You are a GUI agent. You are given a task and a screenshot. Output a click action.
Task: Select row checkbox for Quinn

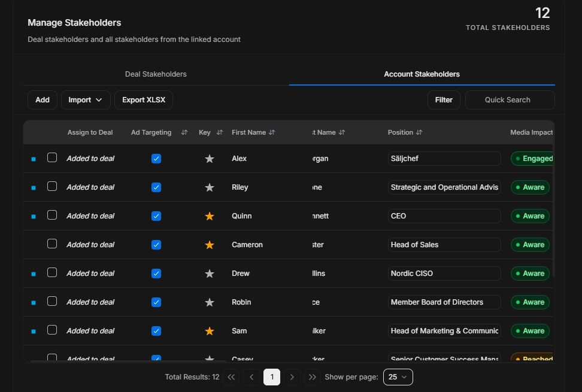click(x=52, y=215)
